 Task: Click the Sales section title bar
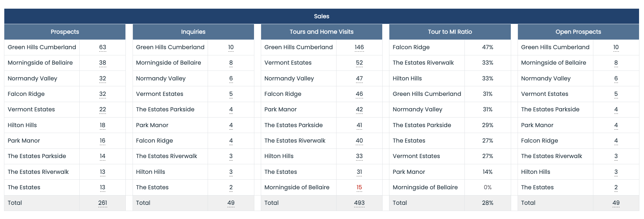(322, 16)
